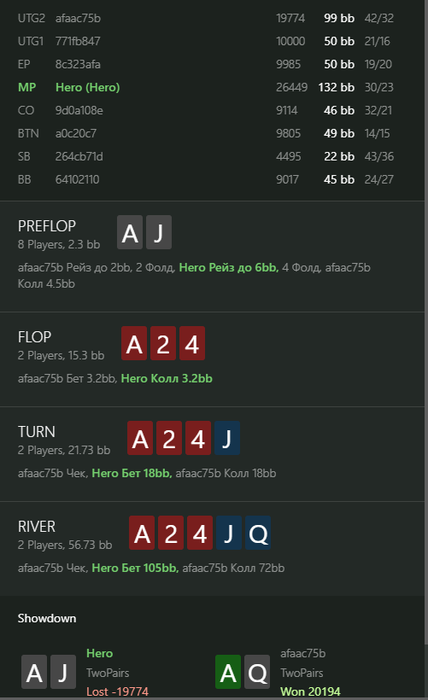
Task: Open the RIVER section header
Action: click(37, 526)
